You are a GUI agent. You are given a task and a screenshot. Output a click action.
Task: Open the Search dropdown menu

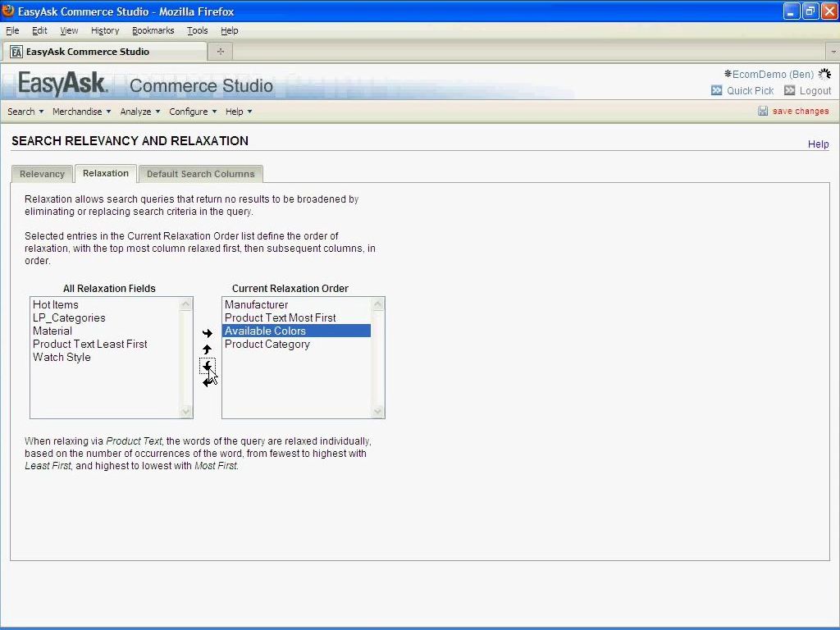(25, 112)
